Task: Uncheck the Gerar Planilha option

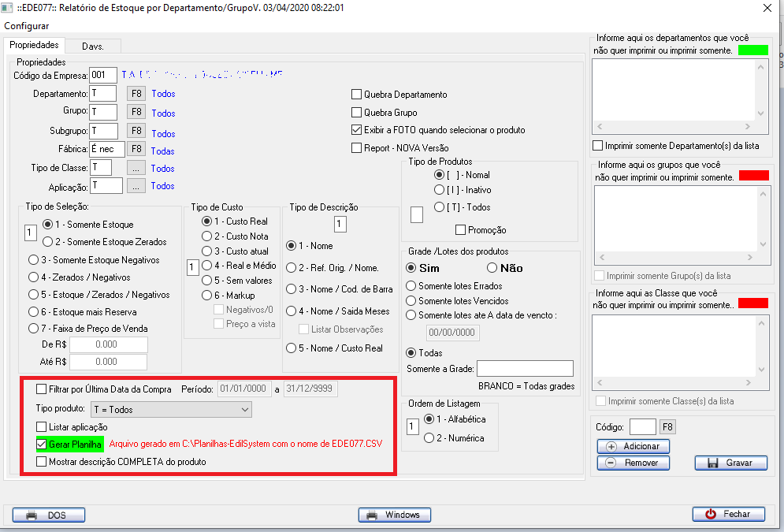Action: 42,445
